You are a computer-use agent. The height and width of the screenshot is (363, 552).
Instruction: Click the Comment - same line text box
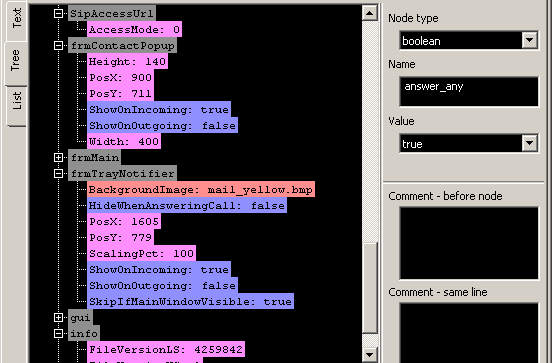[469, 333]
